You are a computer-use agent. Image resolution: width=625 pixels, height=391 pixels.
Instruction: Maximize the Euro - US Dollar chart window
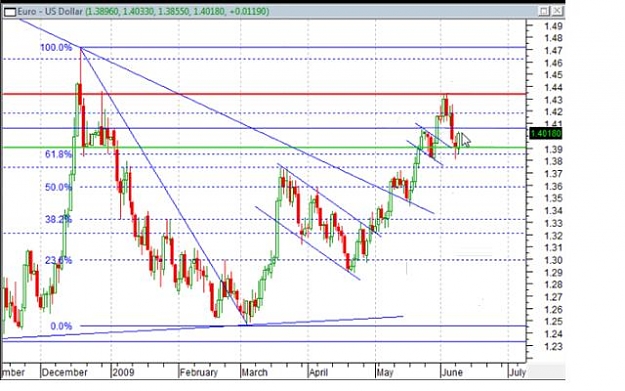[545, 11]
